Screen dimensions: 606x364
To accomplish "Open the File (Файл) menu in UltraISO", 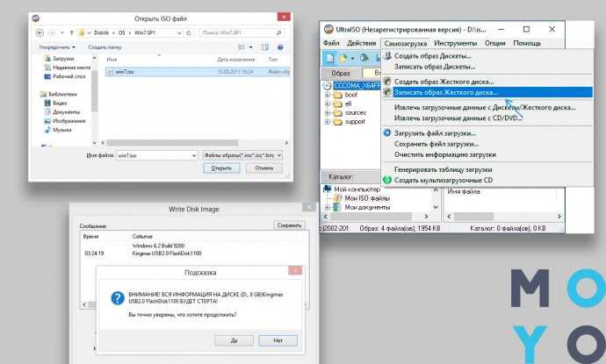I will tap(331, 43).
